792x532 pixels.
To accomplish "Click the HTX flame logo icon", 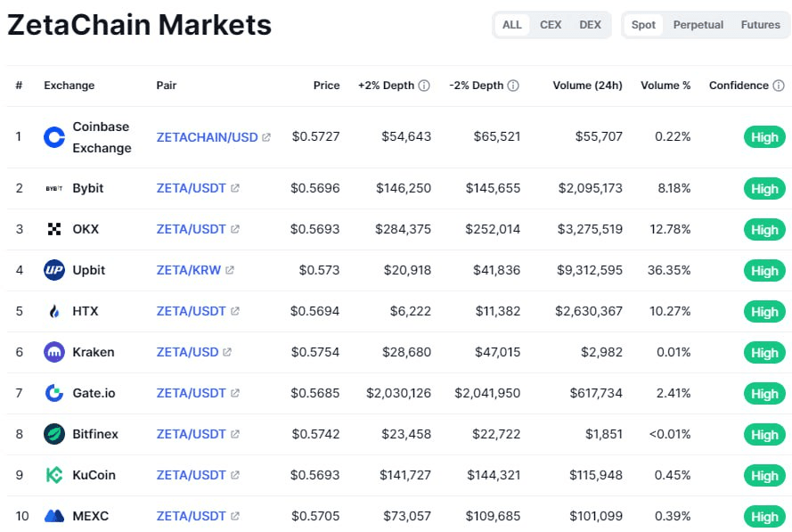I will click(54, 311).
